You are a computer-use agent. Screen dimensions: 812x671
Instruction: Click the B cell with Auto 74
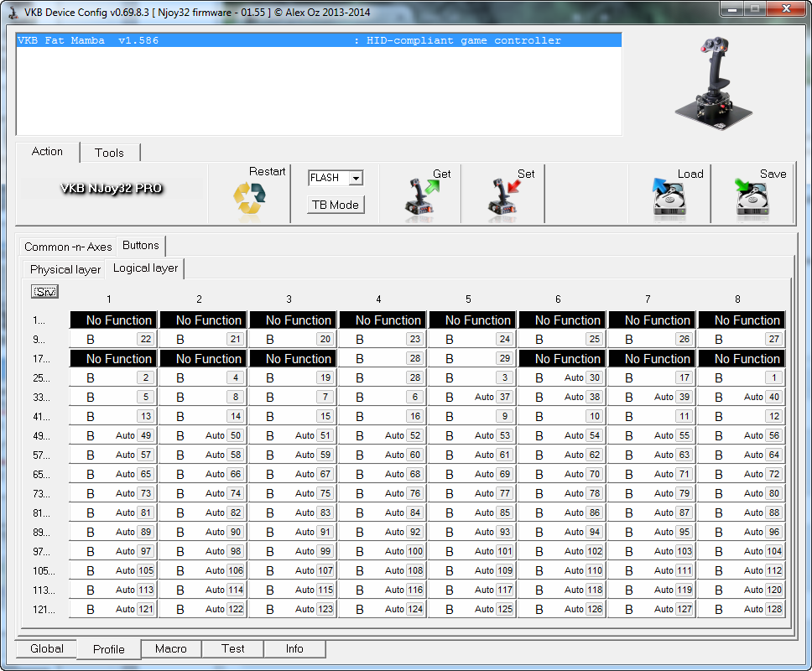(x=203, y=493)
